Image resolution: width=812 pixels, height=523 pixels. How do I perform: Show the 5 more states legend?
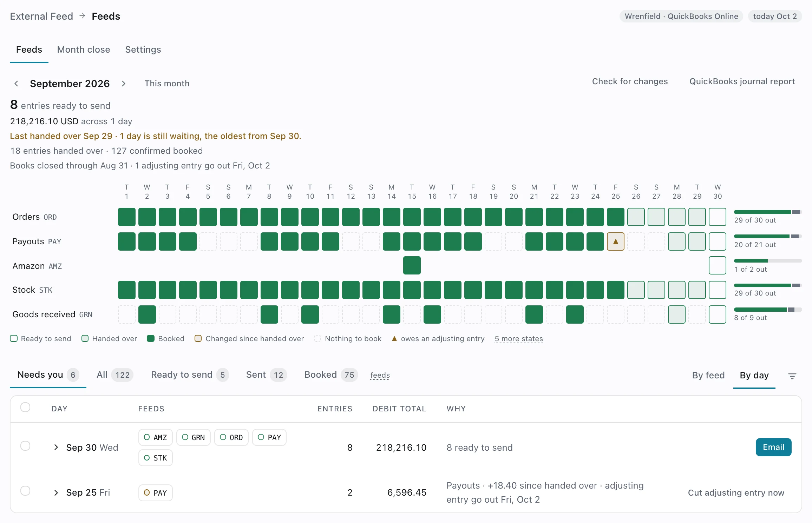(x=519, y=339)
